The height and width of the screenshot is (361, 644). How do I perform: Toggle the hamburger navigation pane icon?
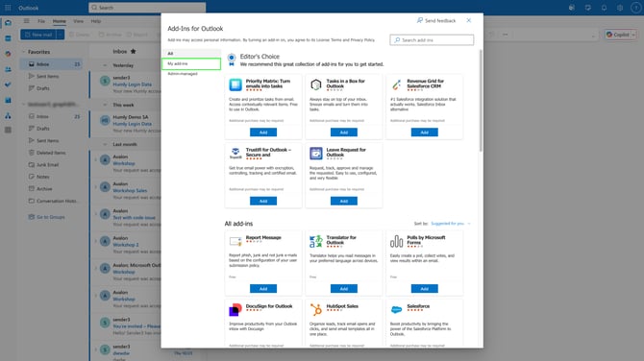pyautogui.click(x=26, y=21)
